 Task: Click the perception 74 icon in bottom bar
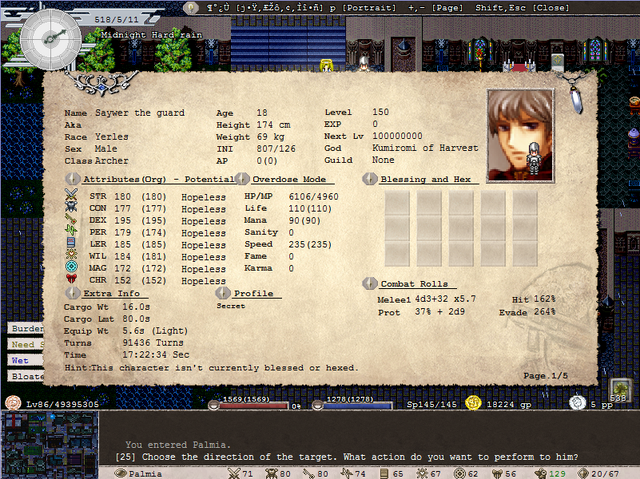pos(347,473)
